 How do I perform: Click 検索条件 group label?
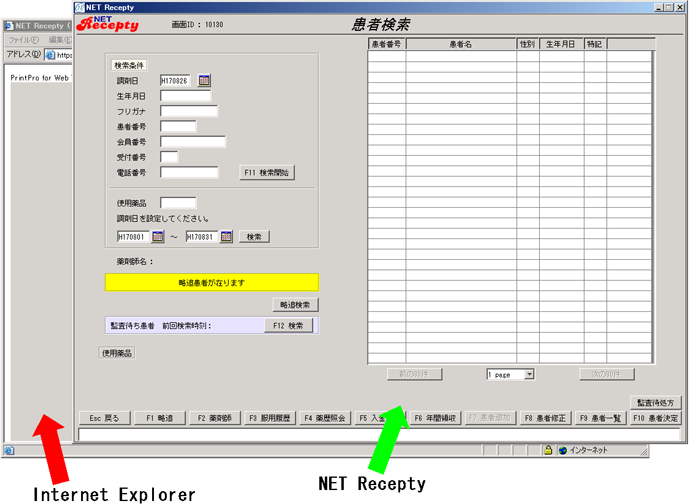129,65
